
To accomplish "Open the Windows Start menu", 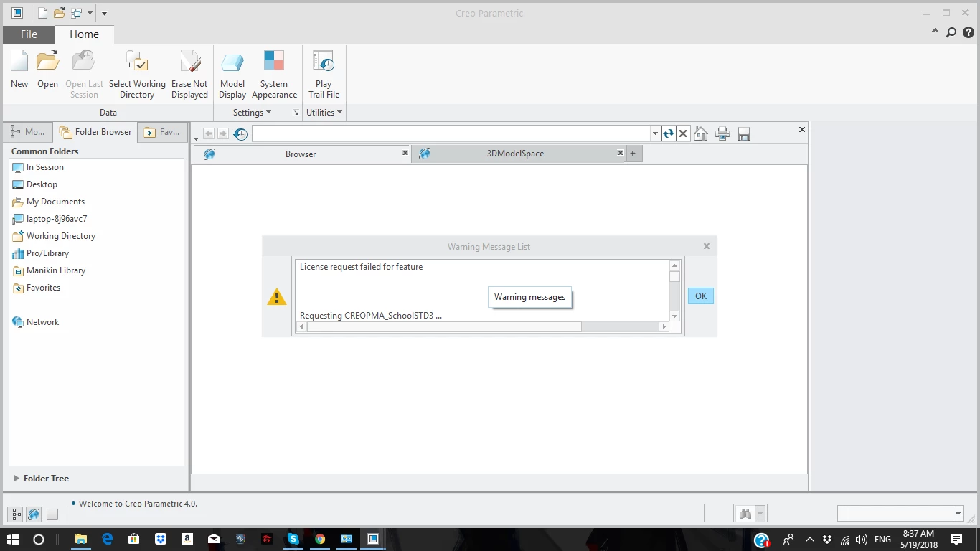I will tap(12, 539).
